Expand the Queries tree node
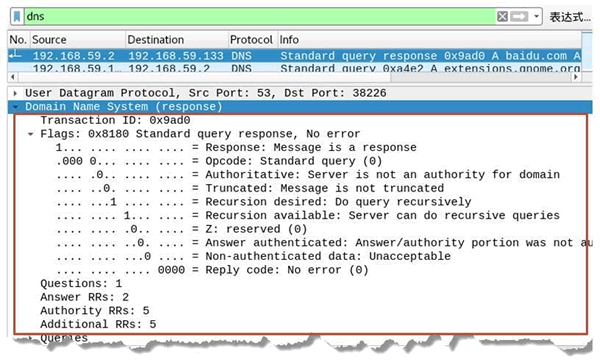Image resolution: width=600 pixels, height=363 pixels. (x=30, y=338)
